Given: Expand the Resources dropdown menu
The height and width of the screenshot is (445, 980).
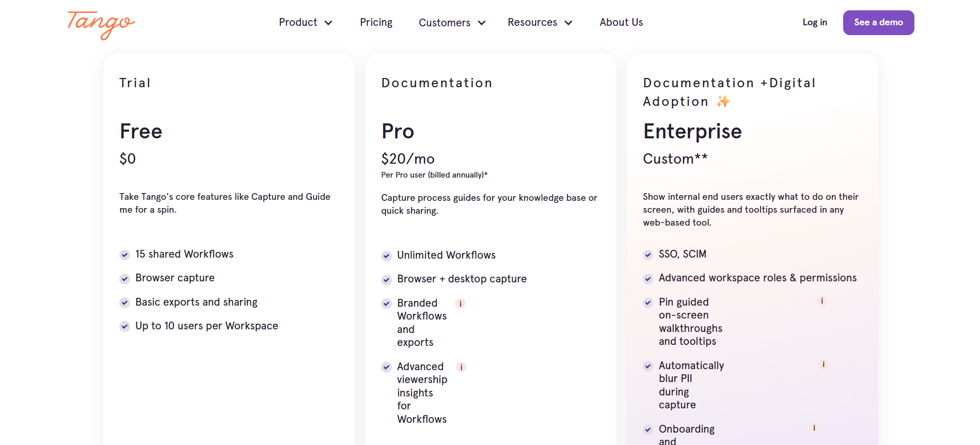Looking at the screenshot, I should (x=540, y=22).
